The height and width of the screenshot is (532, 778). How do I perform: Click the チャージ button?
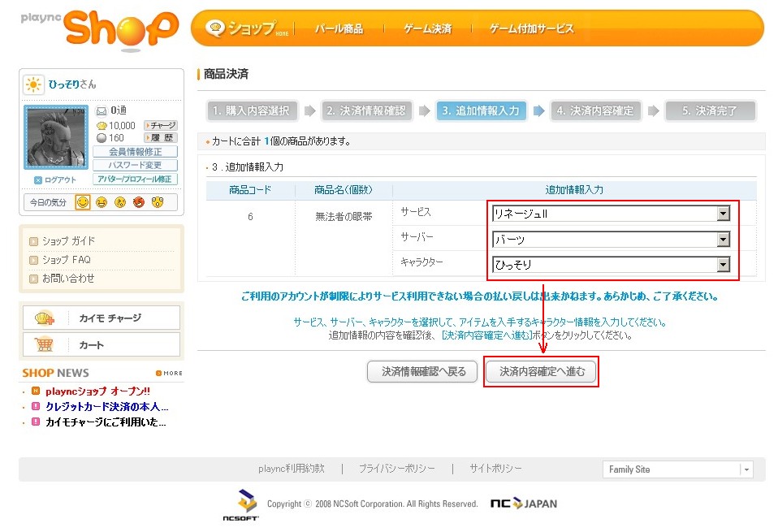pos(161,126)
